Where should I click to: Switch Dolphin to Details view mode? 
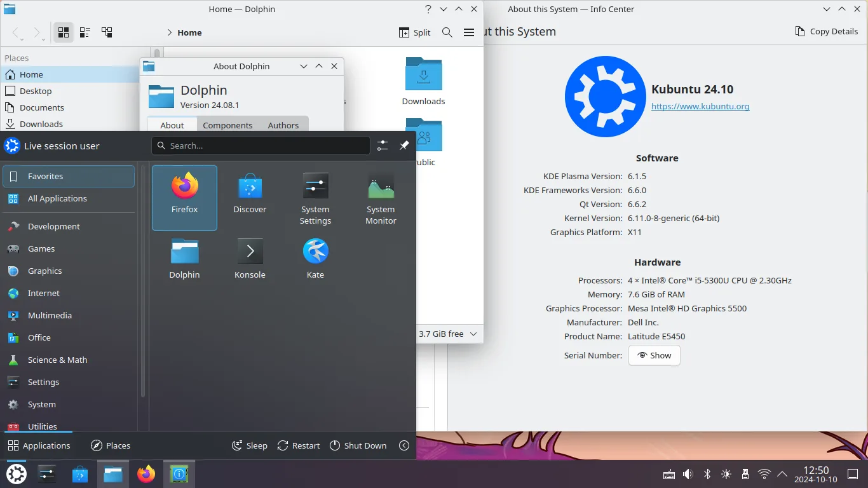point(107,32)
